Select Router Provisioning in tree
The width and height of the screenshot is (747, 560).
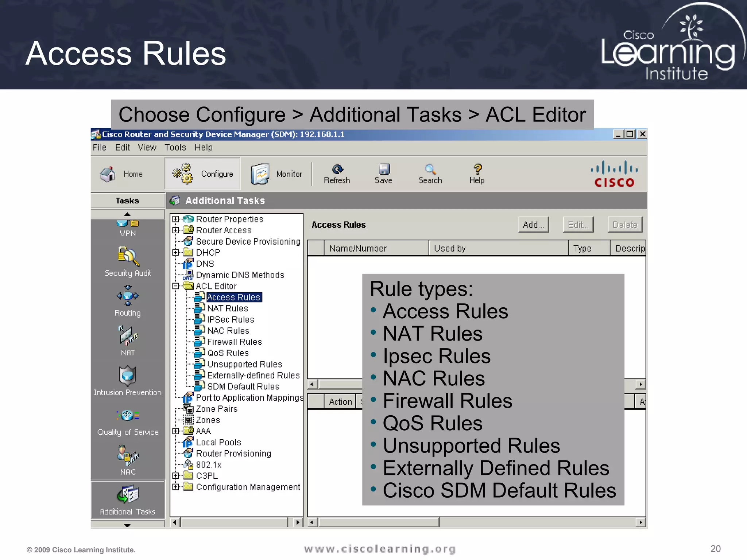pyautogui.click(x=233, y=454)
